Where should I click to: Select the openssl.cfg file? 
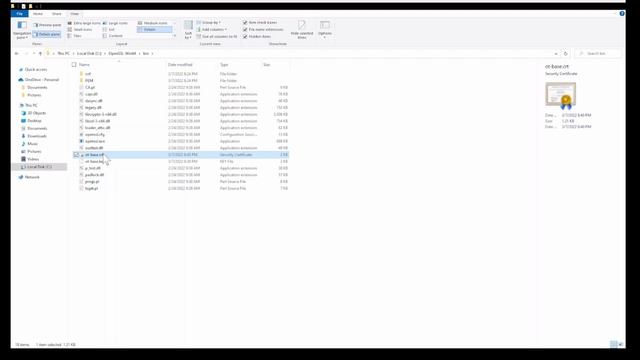180,134
